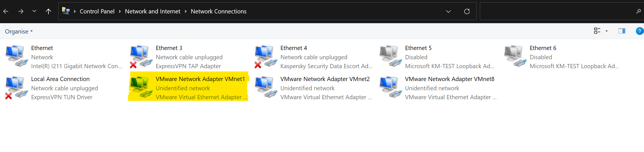Refresh the Network Connections view
This screenshot has width=644, height=152.
467,11
